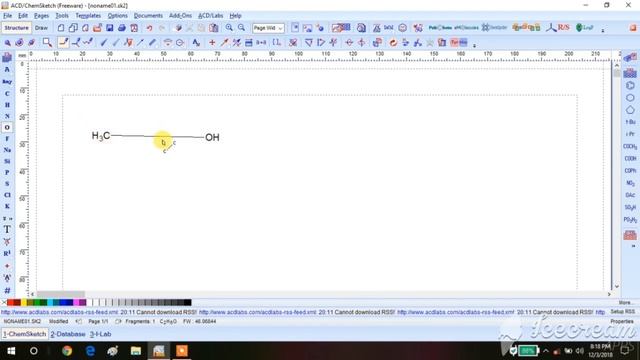
Task: Select the Hydrogen atom button
Action: click(7, 105)
